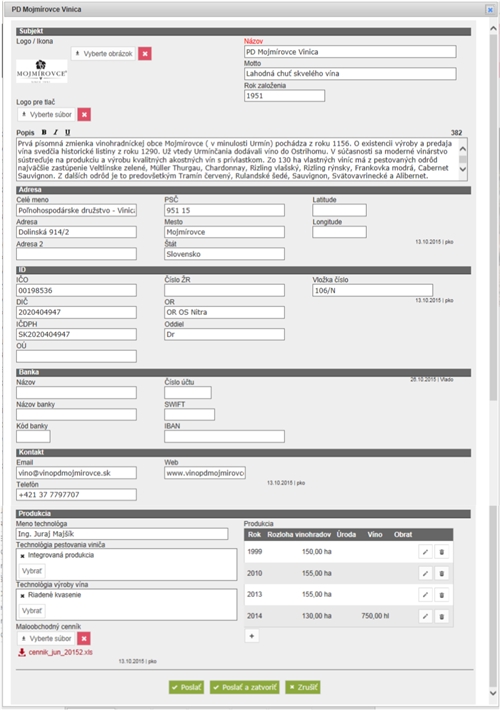Click Vyberte súbor under Maloobchodný cenník
Image resolution: width=500 pixels, height=710 pixels.
click(47, 638)
